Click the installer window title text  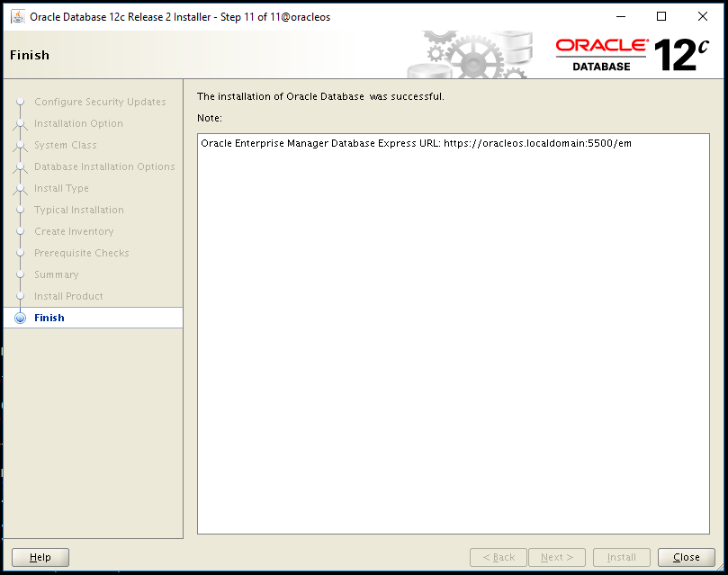(180, 17)
